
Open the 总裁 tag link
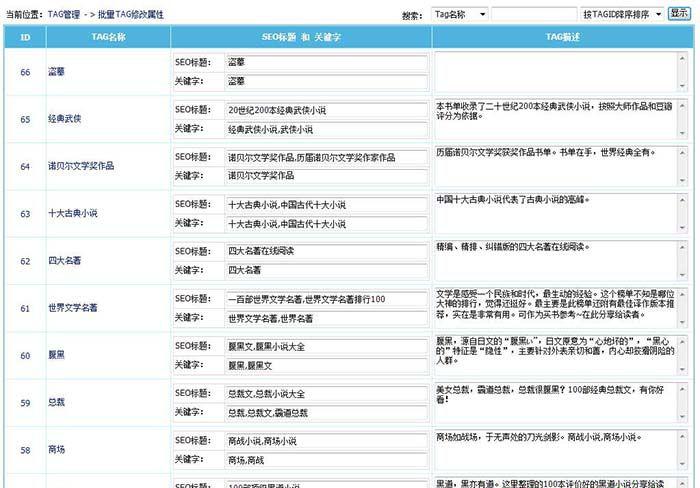coord(56,402)
